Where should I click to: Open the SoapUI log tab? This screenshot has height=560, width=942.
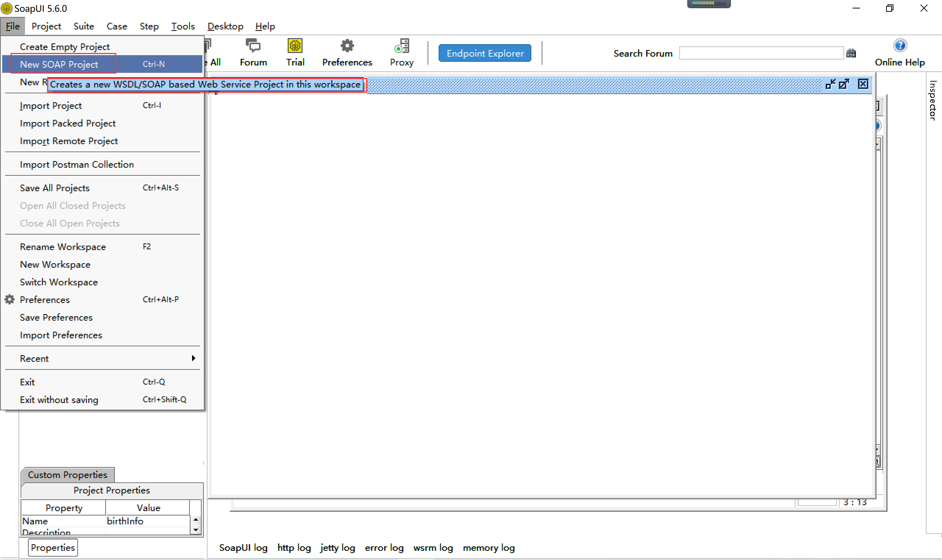tap(244, 547)
